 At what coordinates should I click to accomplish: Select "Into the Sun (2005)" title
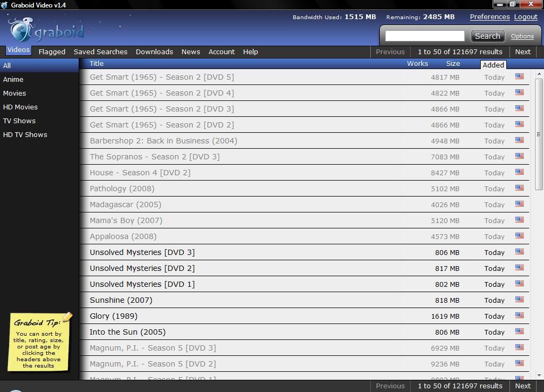[x=127, y=332]
